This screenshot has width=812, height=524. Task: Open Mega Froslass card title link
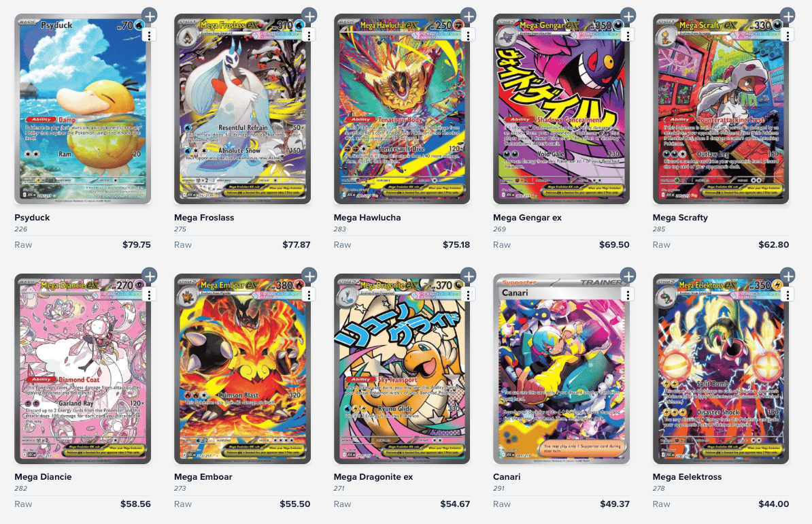(204, 218)
